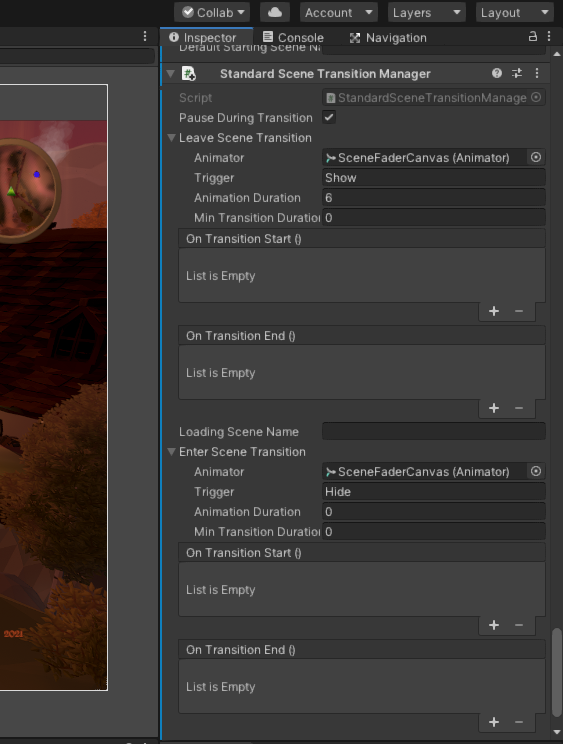Collapse Standard Scene Transition Manager component
Image resolution: width=563 pixels, height=744 pixels.
click(171, 74)
